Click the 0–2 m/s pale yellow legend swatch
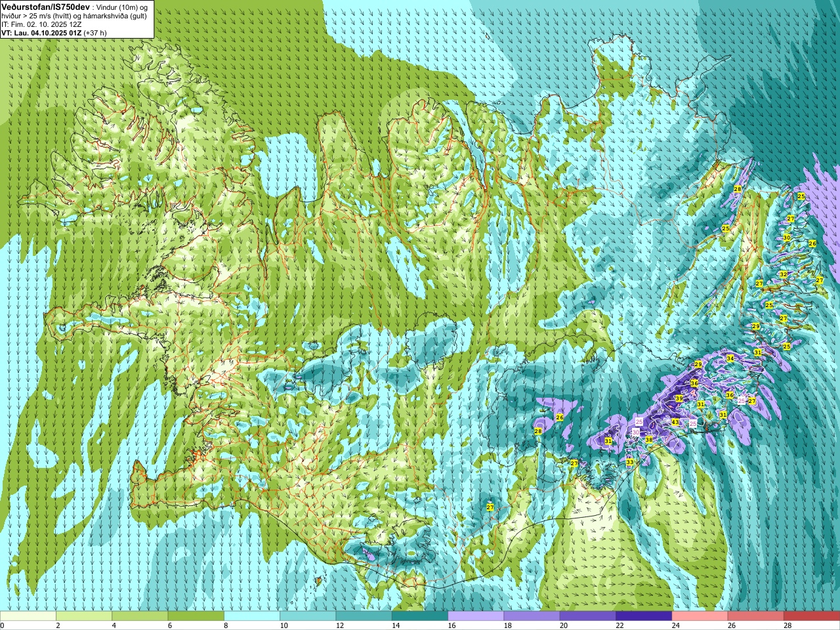840x630 pixels. pyautogui.click(x=28, y=616)
